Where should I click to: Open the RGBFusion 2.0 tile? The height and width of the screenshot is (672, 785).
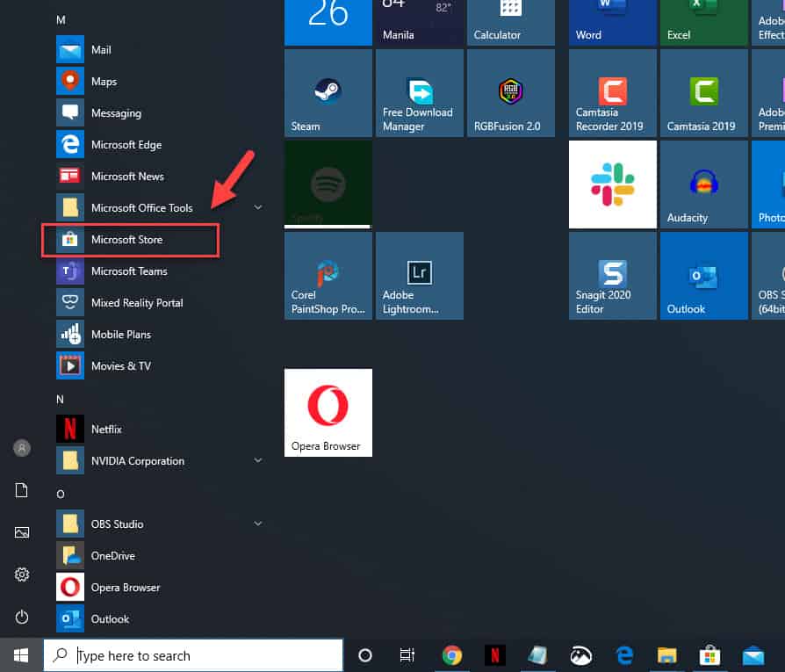click(x=511, y=92)
